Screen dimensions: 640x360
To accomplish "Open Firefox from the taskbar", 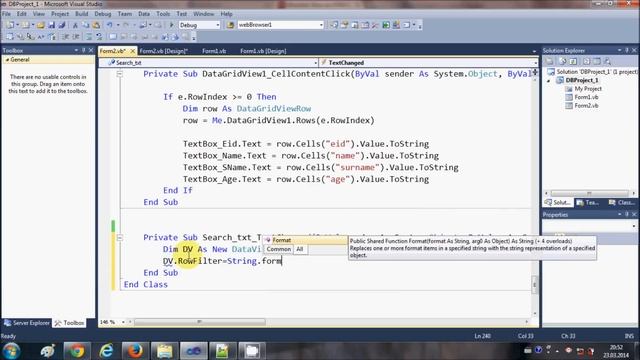I will pyautogui.click(x=135, y=351).
